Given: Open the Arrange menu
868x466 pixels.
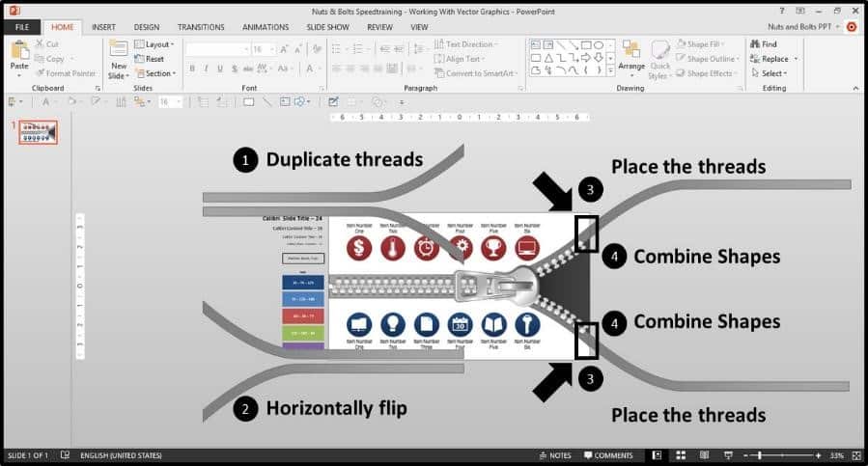Looking at the screenshot, I should click(x=631, y=58).
